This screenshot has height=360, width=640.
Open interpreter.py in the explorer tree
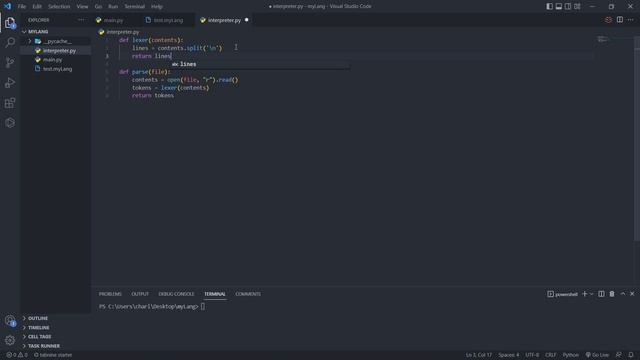(56, 51)
